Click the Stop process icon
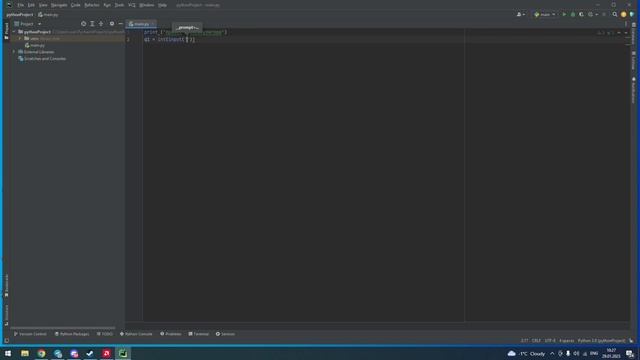This screenshot has height=360, width=640. click(604, 14)
